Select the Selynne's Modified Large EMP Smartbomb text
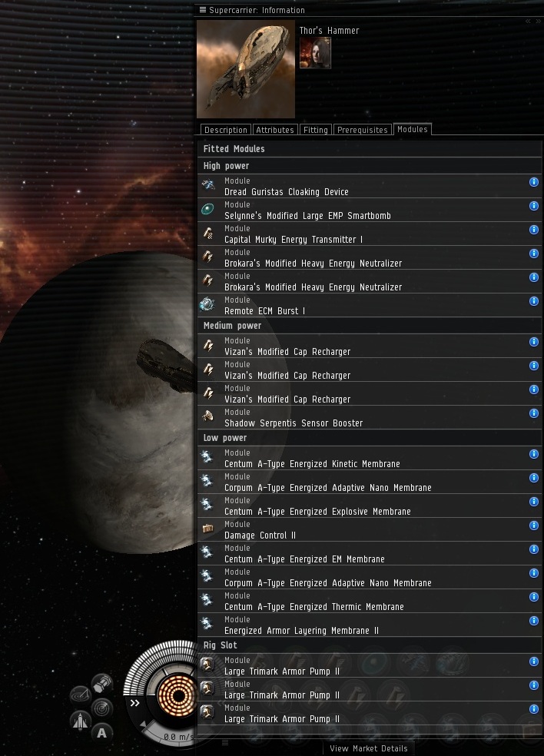The width and height of the screenshot is (544, 756). [307, 216]
